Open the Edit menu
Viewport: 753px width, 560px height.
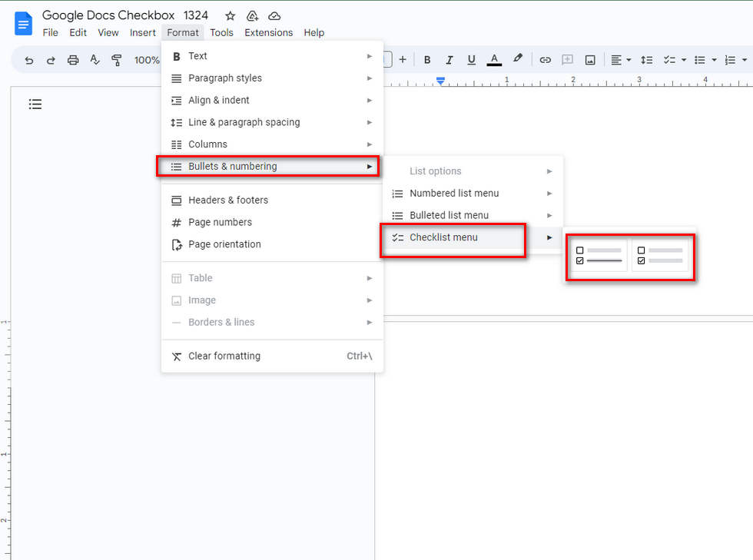pyautogui.click(x=78, y=33)
